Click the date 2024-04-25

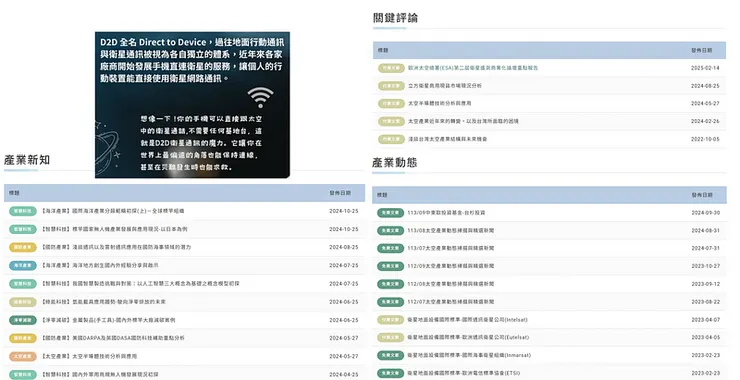tap(344, 374)
